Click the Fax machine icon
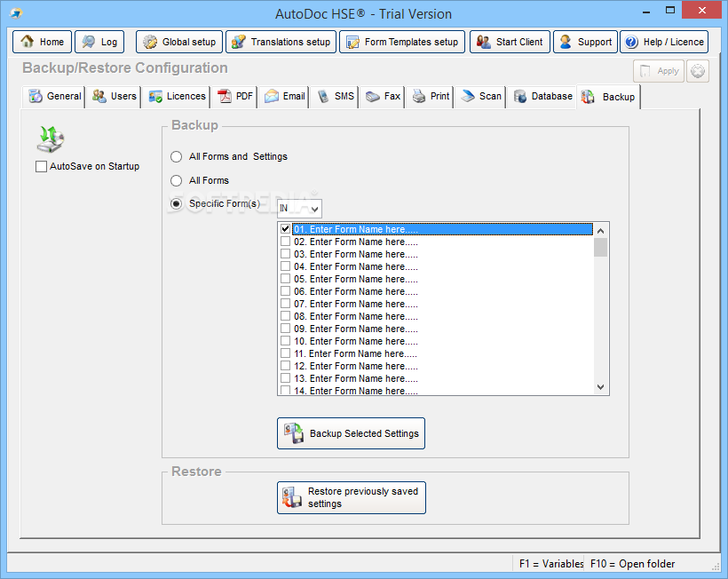Image resolution: width=728 pixels, height=579 pixels. [x=373, y=96]
